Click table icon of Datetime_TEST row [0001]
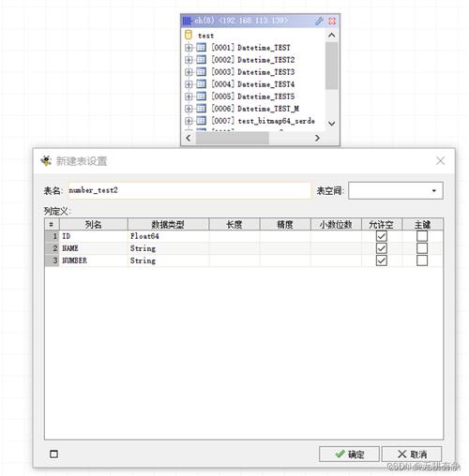 tap(202, 48)
